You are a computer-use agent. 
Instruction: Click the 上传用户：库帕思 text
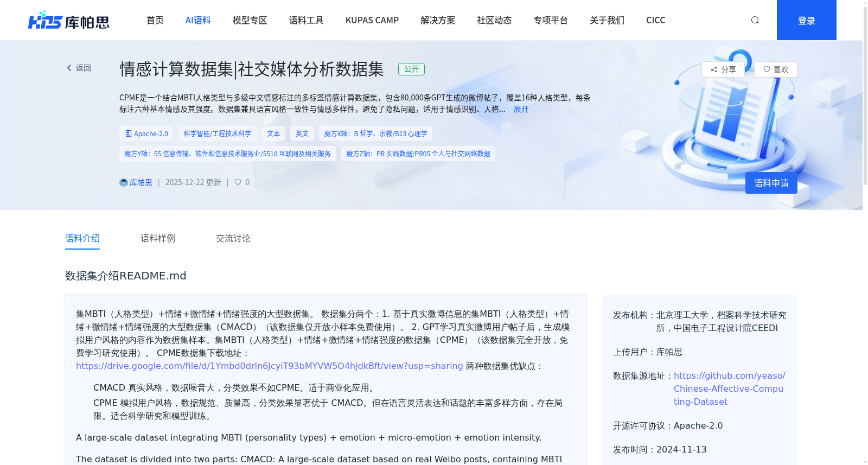click(648, 352)
